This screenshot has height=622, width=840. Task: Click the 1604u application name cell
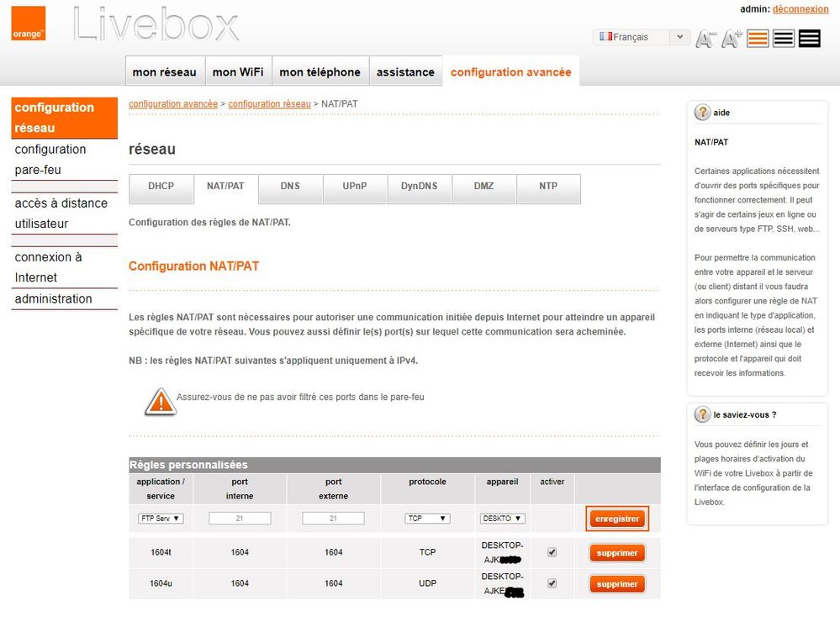tap(161, 583)
